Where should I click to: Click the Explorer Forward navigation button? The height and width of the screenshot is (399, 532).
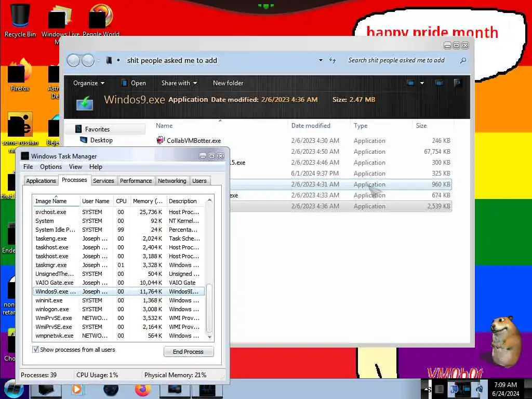[x=88, y=60]
